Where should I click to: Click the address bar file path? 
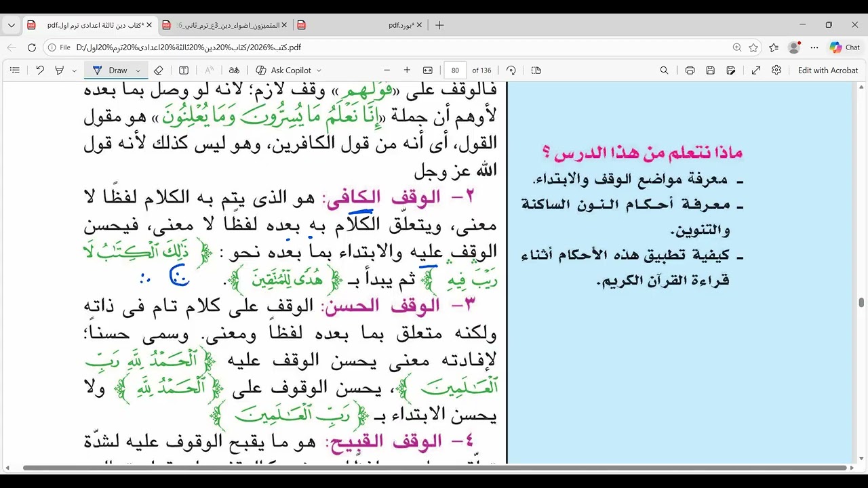pyautogui.click(x=189, y=47)
